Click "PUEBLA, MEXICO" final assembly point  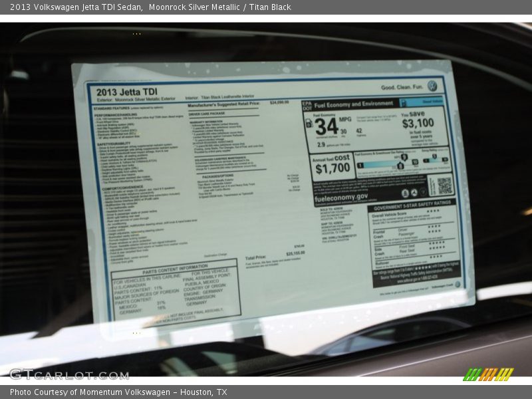[x=202, y=283]
